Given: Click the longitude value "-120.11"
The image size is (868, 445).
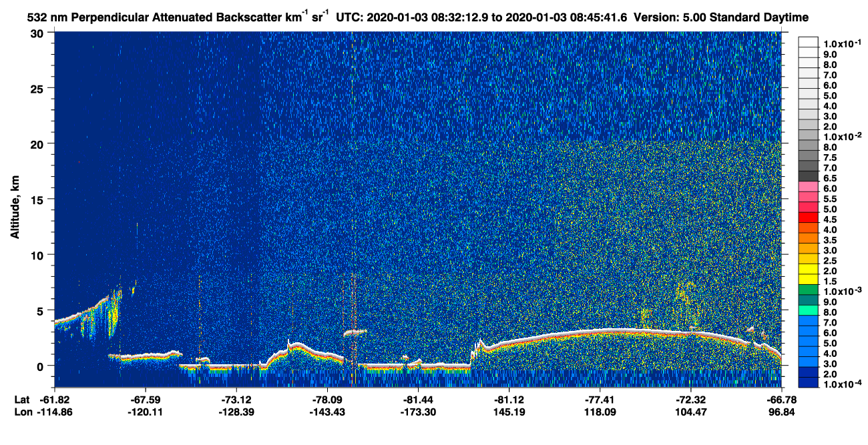Looking at the screenshot, I should pyautogui.click(x=145, y=412).
